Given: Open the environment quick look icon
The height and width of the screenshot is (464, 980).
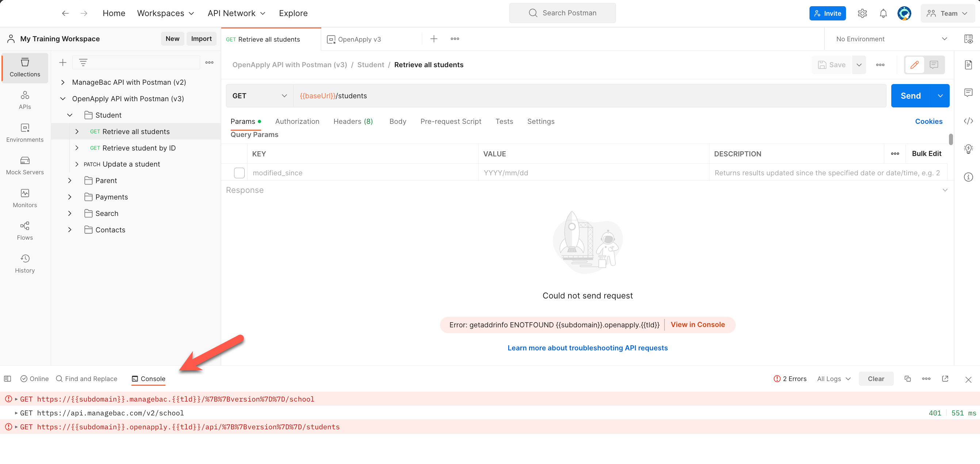Looking at the screenshot, I should click(x=968, y=39).
